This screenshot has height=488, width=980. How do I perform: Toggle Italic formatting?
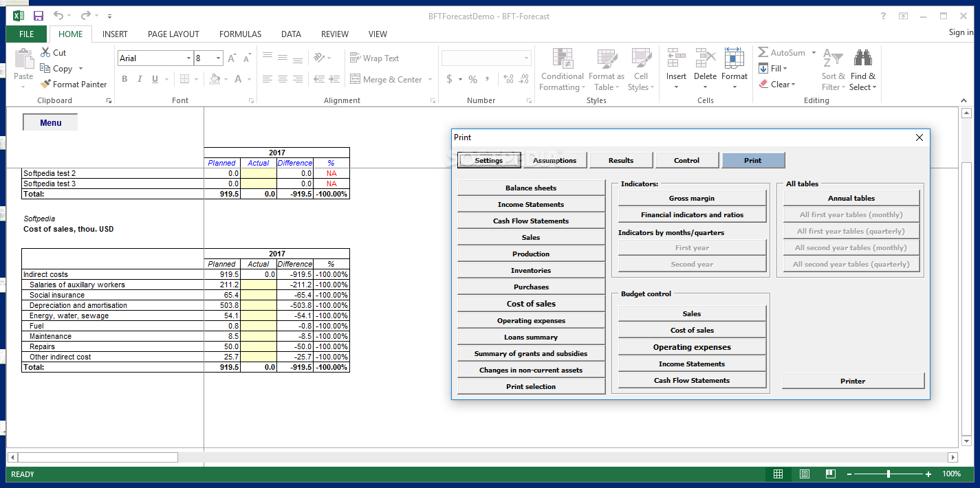[140, 79]
